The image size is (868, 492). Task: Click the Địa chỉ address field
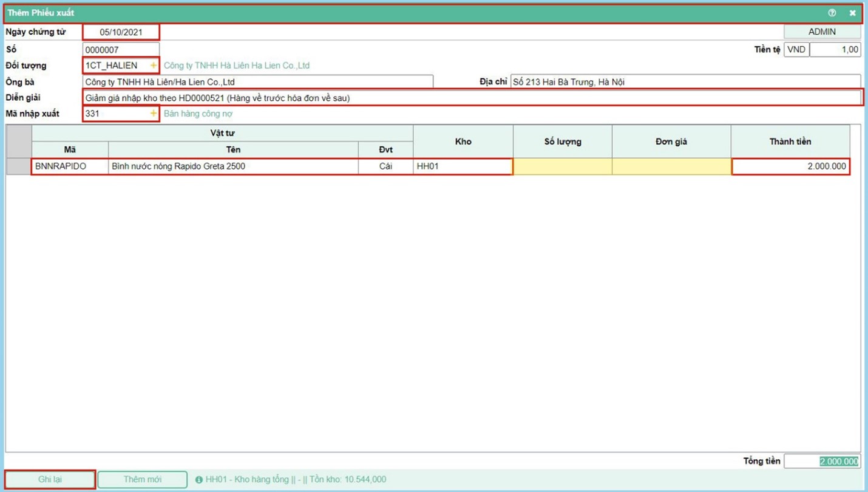pyautogui.click(x=685, y=82)
